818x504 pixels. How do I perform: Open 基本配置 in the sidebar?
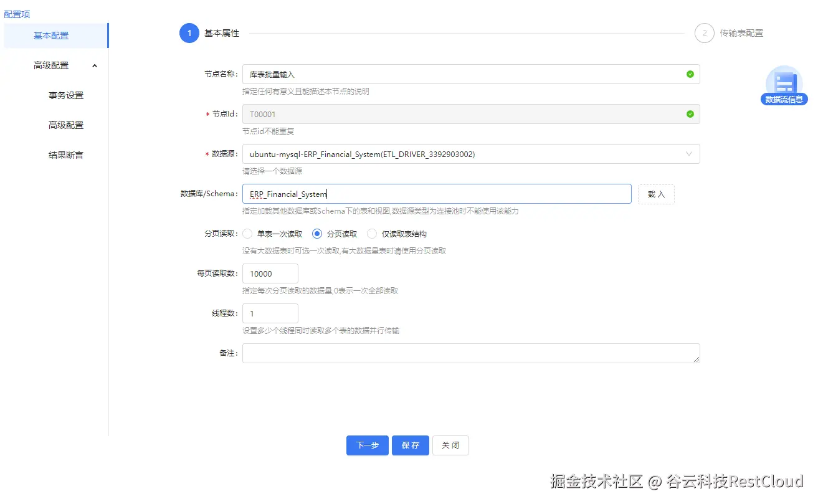tap(55, 36)
